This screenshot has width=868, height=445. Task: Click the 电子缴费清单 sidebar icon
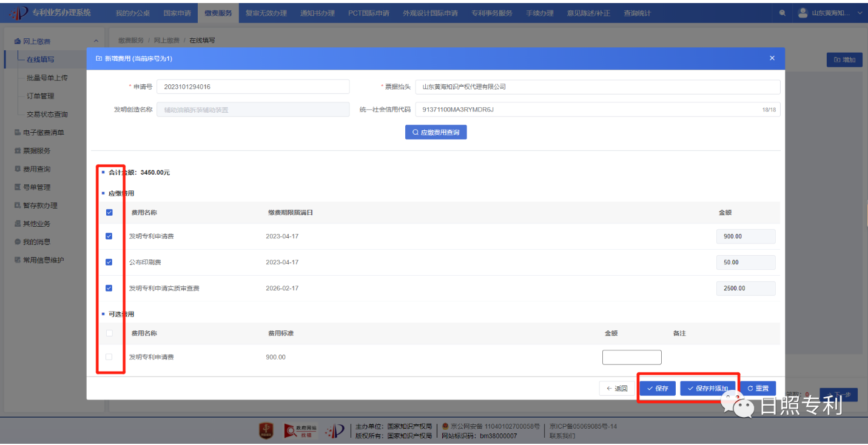pyautogui.click(x=18, y=133)
